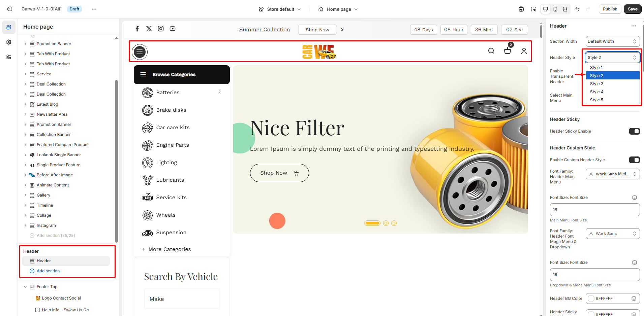Toggle Header Sticky Enable switch

coord(634,131)
